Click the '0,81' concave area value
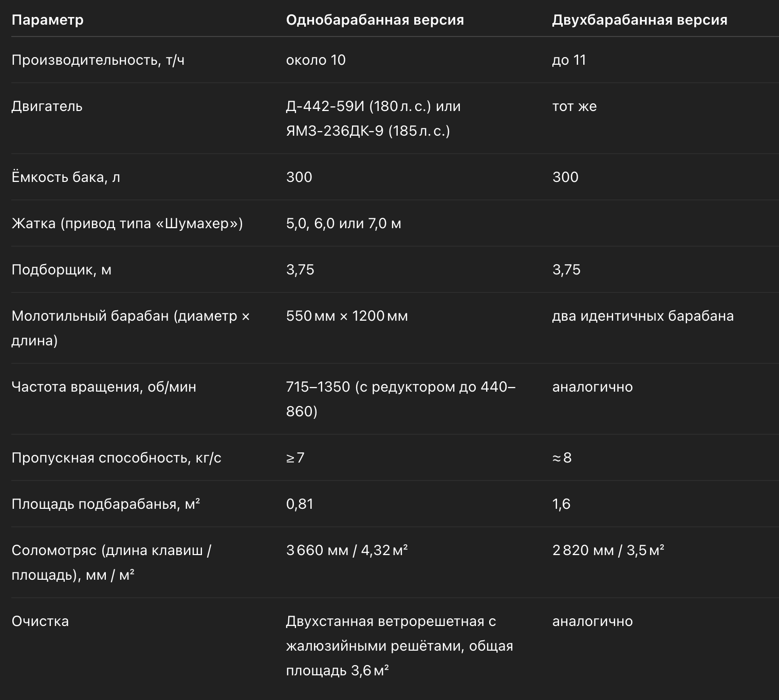Screen dimensions: 779x700 (x=300, y=504)
